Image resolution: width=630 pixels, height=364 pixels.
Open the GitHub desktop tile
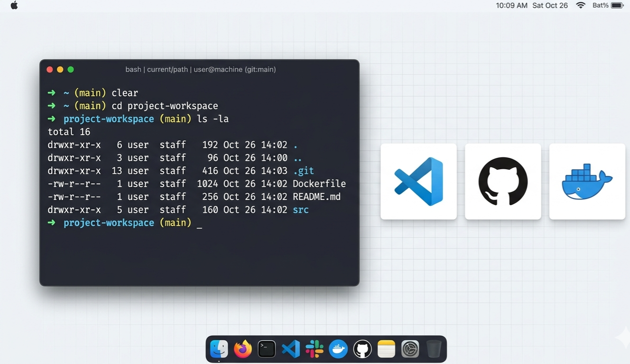503,182
